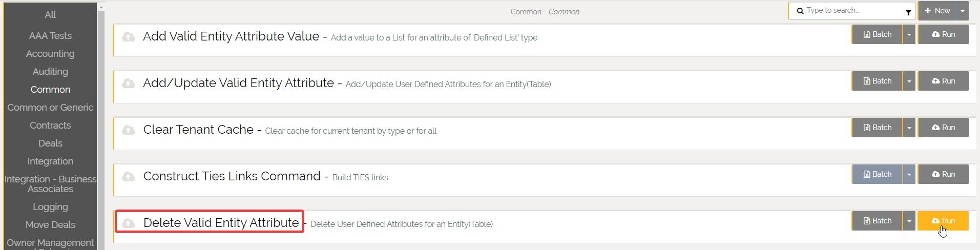980x250 pixels.
Task: Switch to the AAA Tests category
Action: pyautogui.click(x=50, y=35)
